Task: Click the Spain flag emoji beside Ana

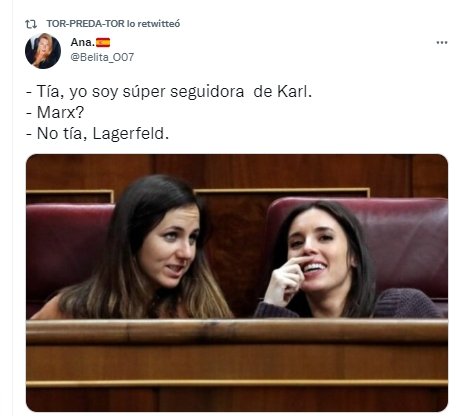Action: pyautogui.click(x=103, y=43)
